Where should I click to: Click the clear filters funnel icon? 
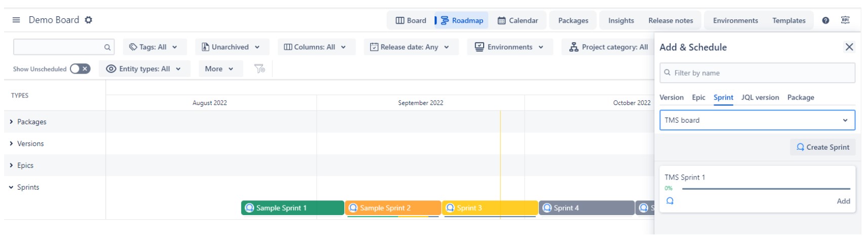(x=260, y=68)
